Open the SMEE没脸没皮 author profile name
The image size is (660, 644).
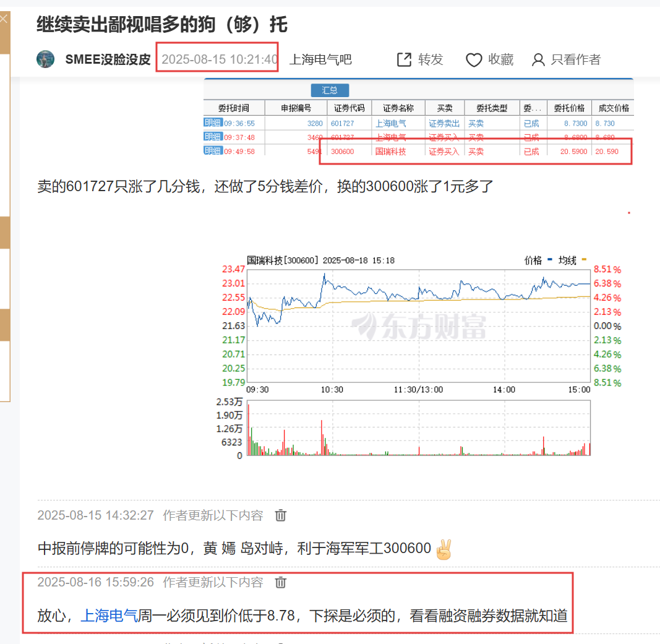coord(108,59)
